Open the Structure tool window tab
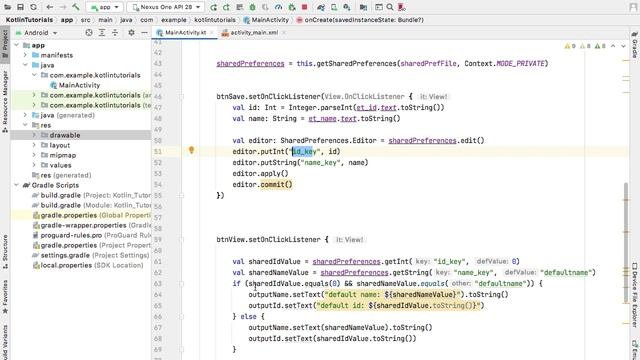 pos(5,251)
